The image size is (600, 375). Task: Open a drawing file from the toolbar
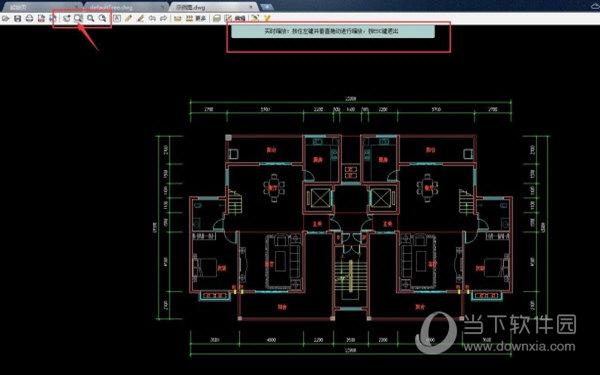tap(6, 18)
